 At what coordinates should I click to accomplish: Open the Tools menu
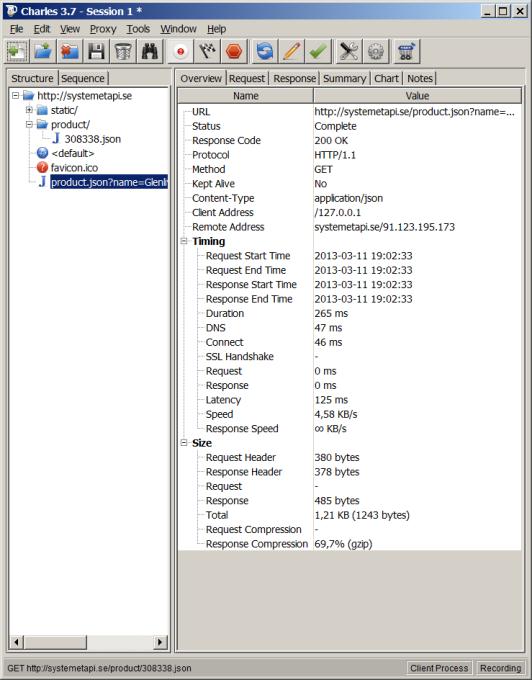[138, 29]
